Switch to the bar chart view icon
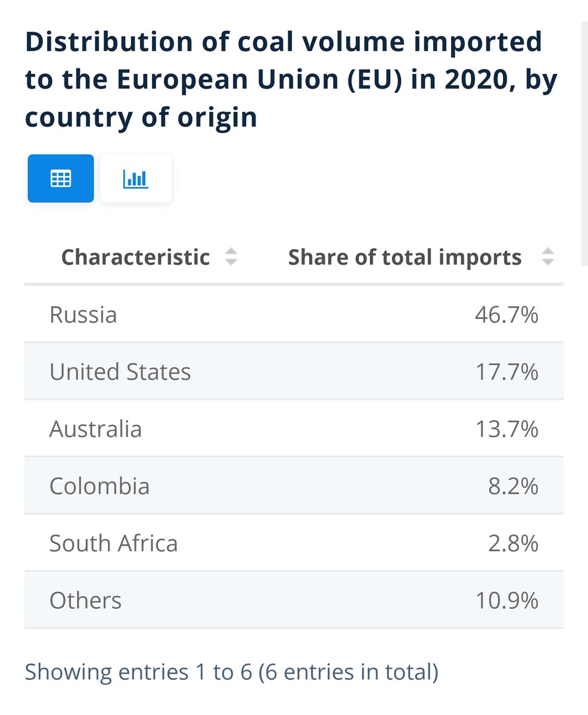 click(136, 178)
